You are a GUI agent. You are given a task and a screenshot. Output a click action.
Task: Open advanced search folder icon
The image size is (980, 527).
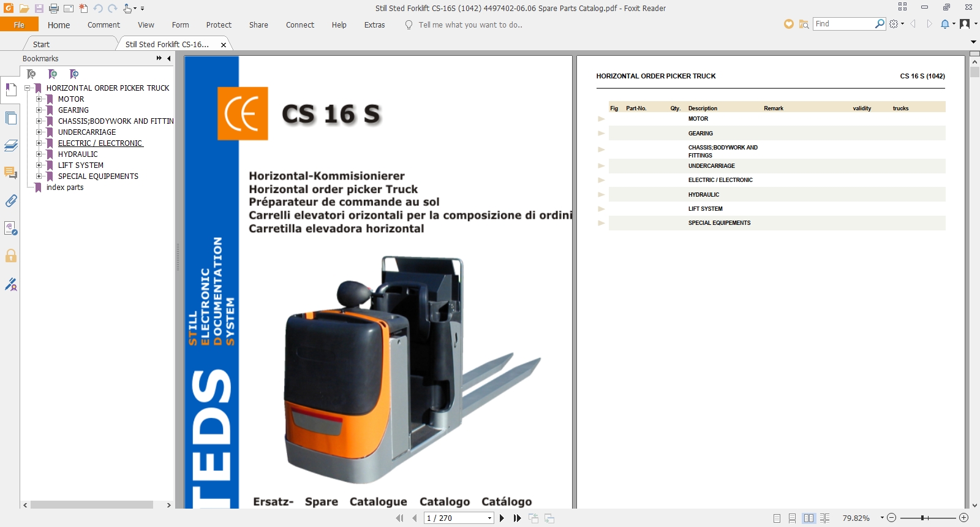click(x=804, y=24)
